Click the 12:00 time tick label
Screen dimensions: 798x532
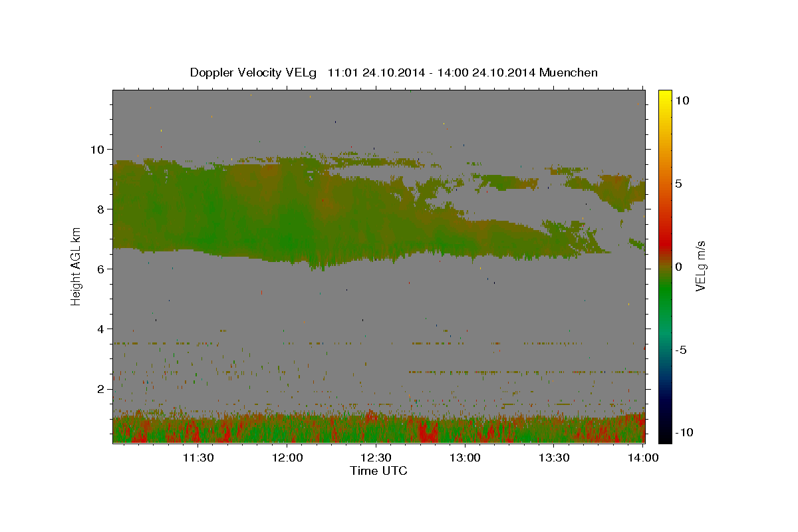pyautogui.click(x=287, y=458)
